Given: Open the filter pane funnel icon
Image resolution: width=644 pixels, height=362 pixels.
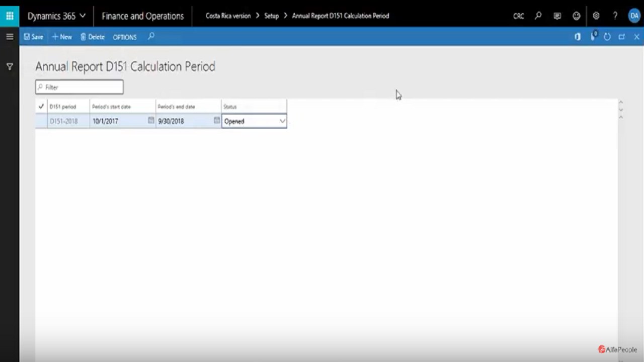Looking at the screenshot, I should coord(10,66).
